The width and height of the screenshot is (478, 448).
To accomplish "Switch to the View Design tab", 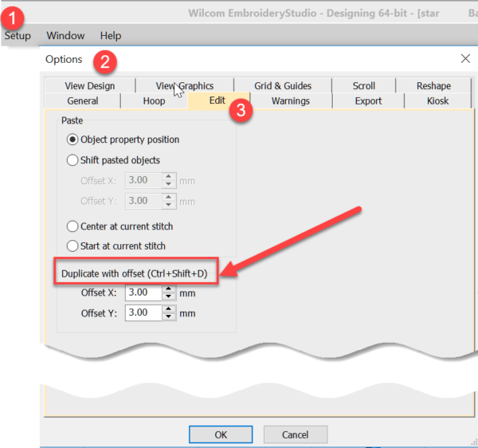I will (x=89, y=86).
